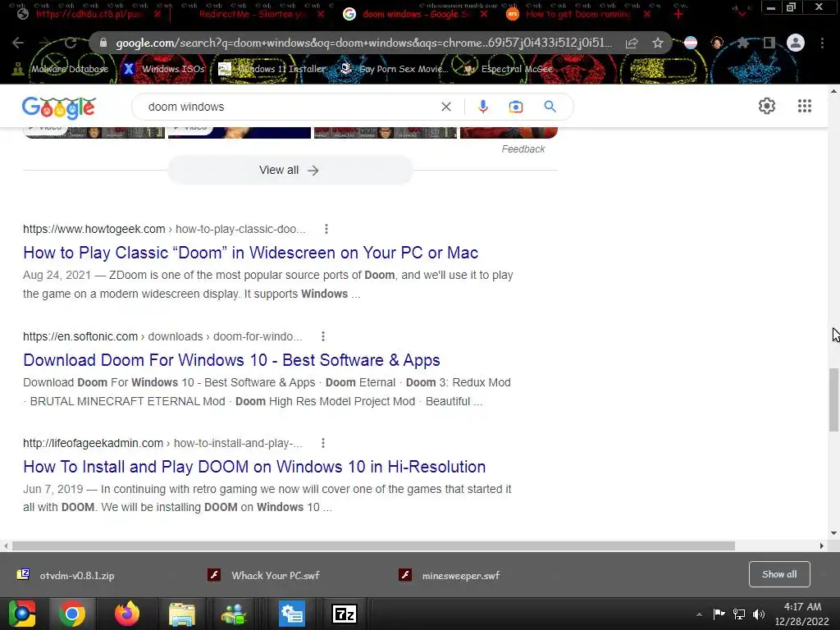The height and width of the screenshot is (630, 840).
Task: Launch Firefox from the taskbar
Action: pos(127,614)
